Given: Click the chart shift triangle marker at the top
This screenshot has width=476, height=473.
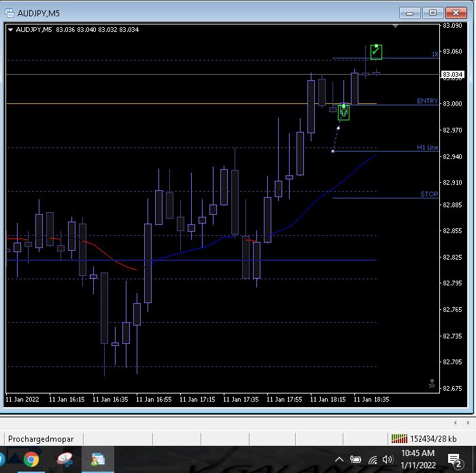Looking at the screenshot, I should (x=395, y=26).
